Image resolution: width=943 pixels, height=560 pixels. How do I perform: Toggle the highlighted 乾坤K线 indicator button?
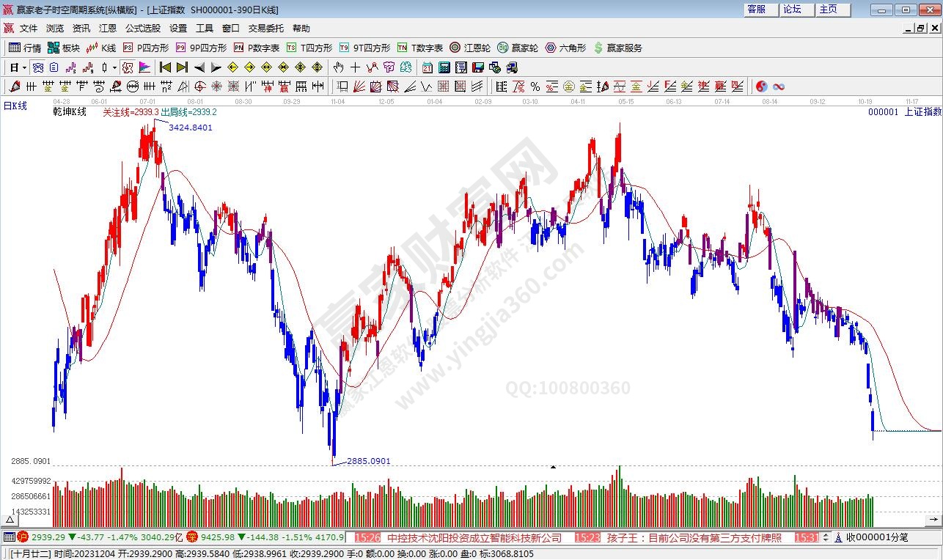tap(127, 67)
